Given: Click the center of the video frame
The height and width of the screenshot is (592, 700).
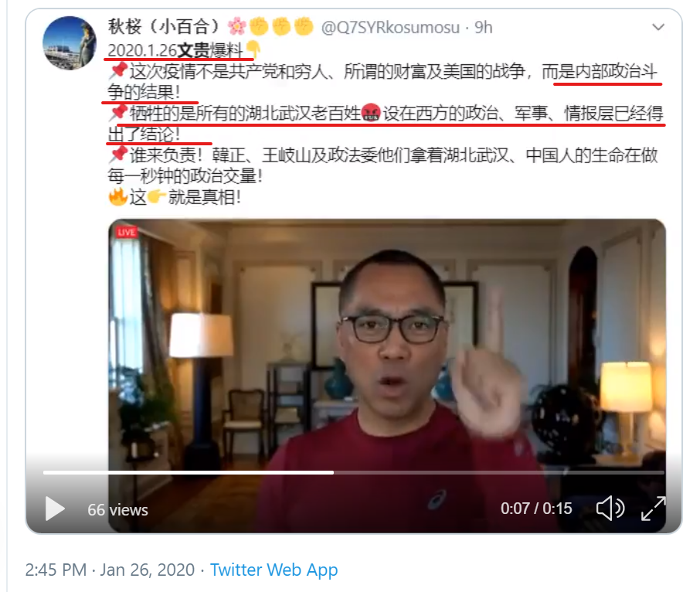Looking at the screenshot, I should (x=387, y=376).
